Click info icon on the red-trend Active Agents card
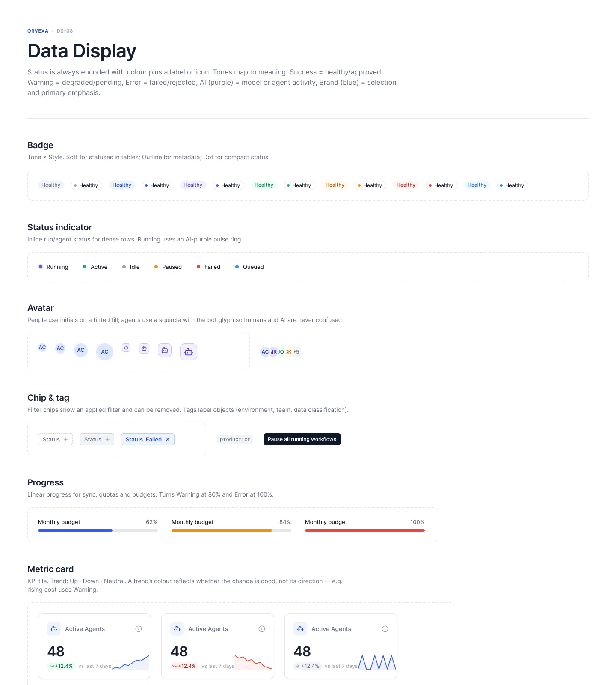The image size is (616, 685). [x=262, y=629]
